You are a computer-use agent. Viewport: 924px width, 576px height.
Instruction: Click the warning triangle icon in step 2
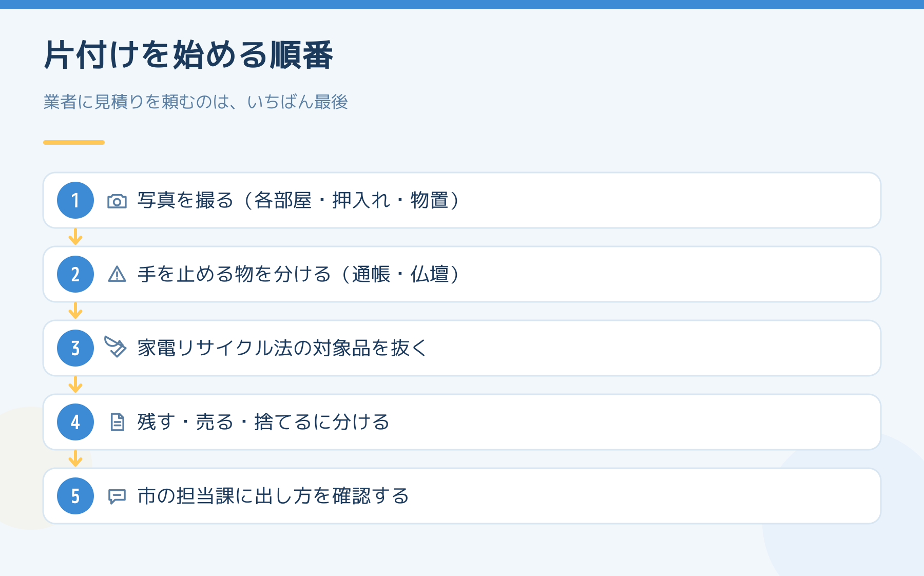point(117,274)
